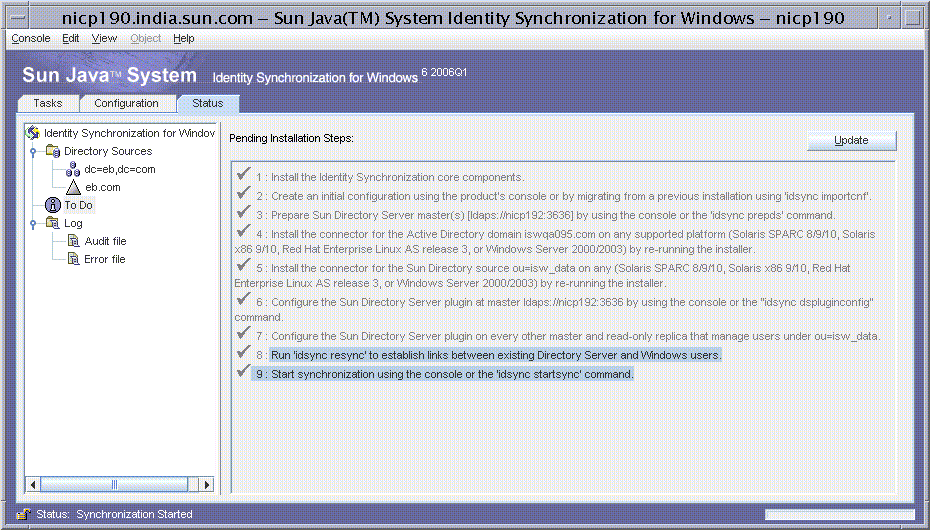
Task: Select Audit file in the tree
Action: tap(105, 241)
